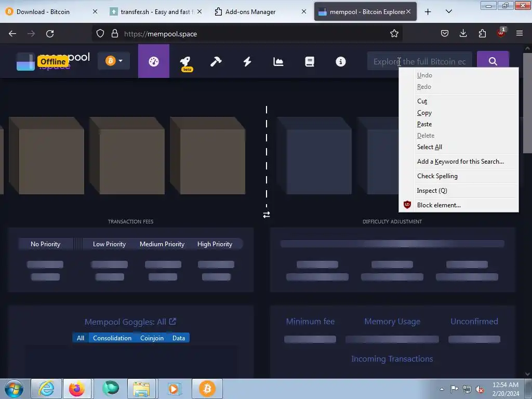The image size is (532, 399).
Task: Open the Bitcoin network selector dropdown
Action: 114,61
